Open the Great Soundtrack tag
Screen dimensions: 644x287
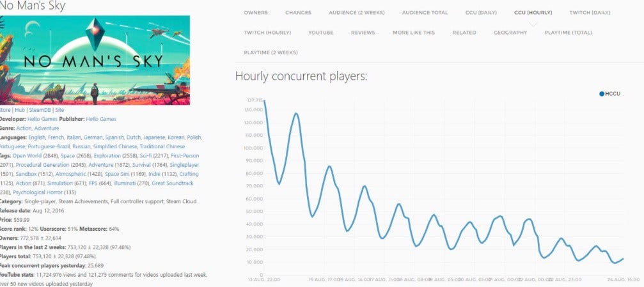[173, 183]
